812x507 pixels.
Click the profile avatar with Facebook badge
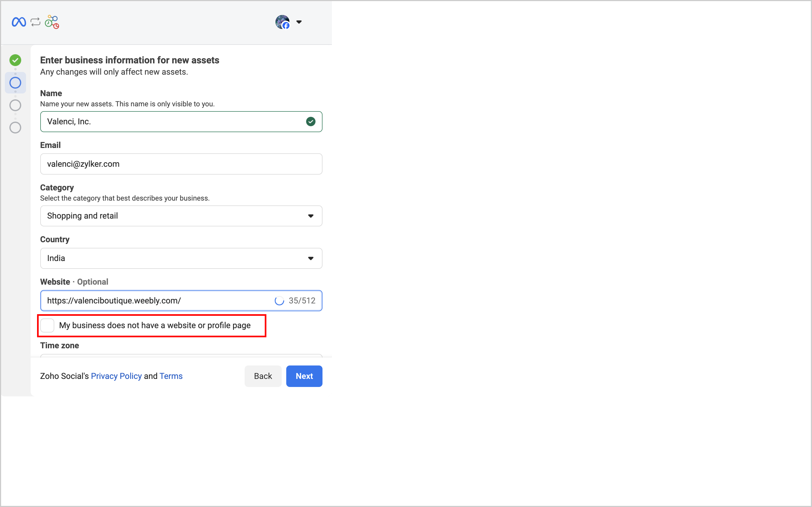pos(282,22)
